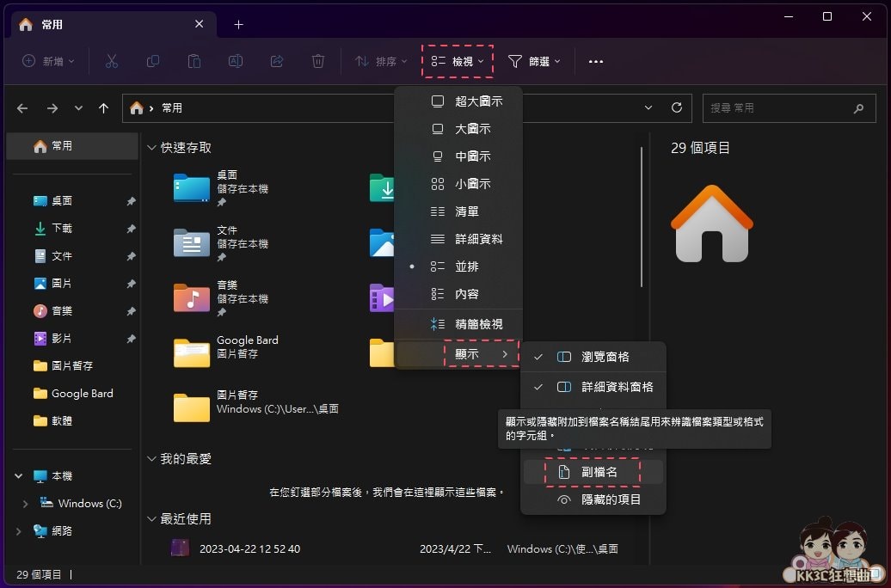This screenshot has height=588, width=891.
Task: Select 清單 list menu item
Action: coord(458,211)
